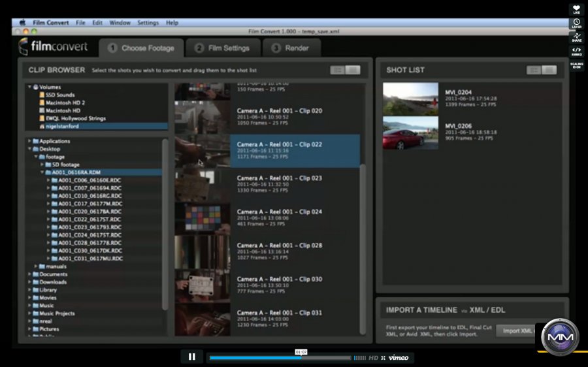Pause the video playback
Image resolution: width=588 pixels, height=367 pixels.
tap(191, 357)
